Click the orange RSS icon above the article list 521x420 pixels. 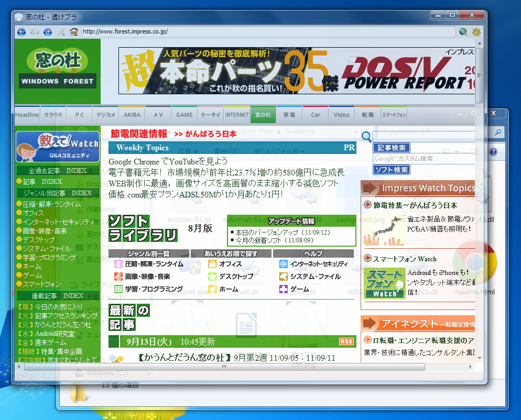[x=346, y=341]
